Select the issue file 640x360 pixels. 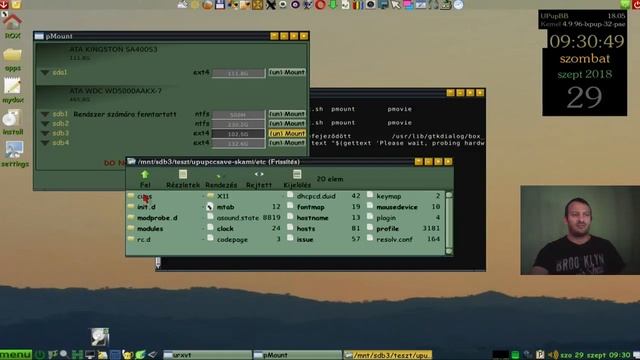[x=305, y=240]
